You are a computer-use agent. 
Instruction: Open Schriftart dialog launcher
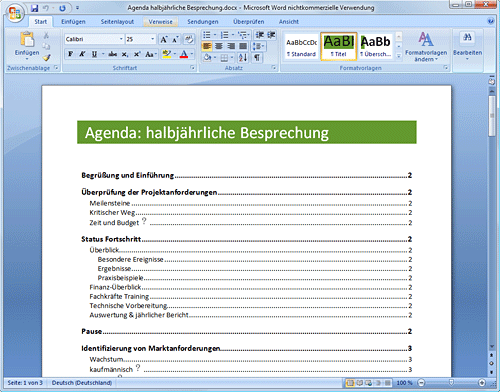pyautogui.click(x=192, y=68)
